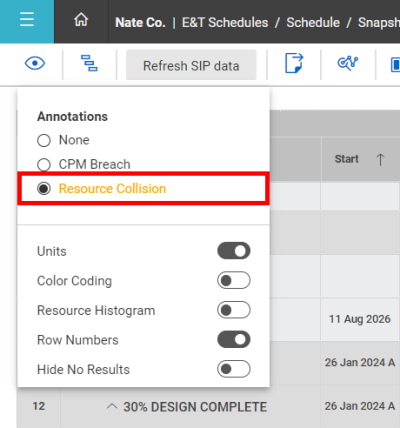Screen dimensions: 400x428
Task: Open the analytics chart search icon
Action: [348, 63]
